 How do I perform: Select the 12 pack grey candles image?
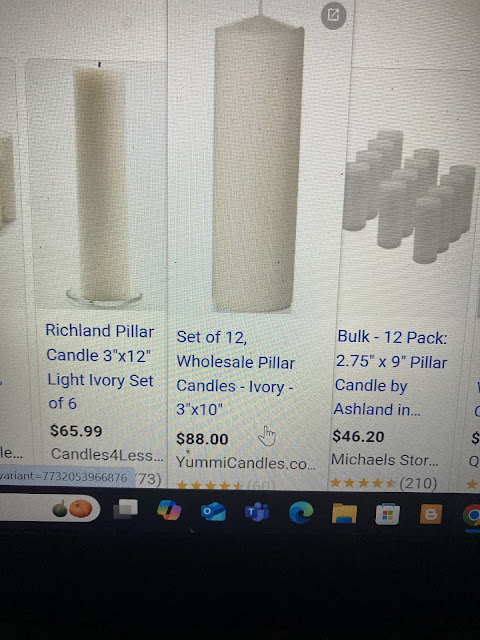(x=409, y=196)
